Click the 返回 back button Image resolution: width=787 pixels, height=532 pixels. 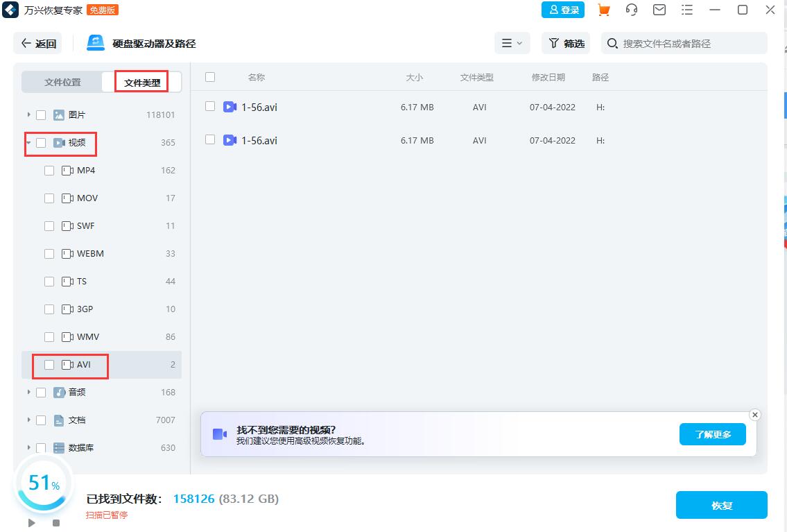38,44
